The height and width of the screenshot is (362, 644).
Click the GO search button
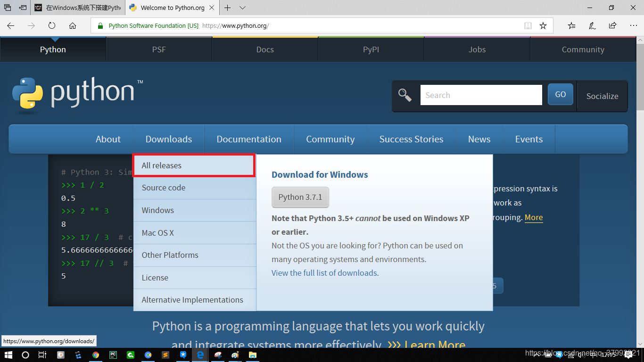[x=560, y=94]
